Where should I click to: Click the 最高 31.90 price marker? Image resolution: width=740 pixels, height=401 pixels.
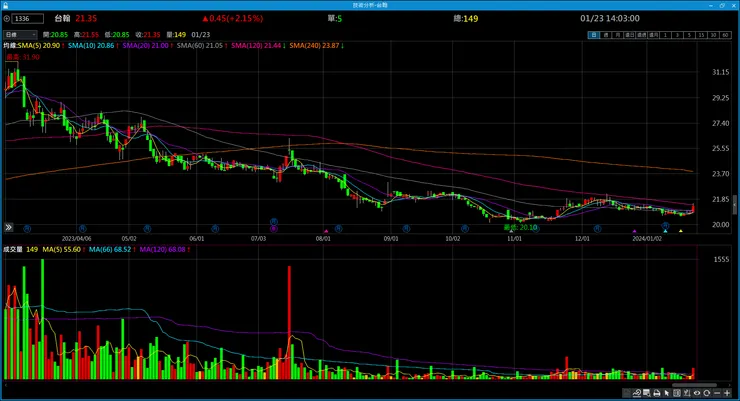(23, 57)
